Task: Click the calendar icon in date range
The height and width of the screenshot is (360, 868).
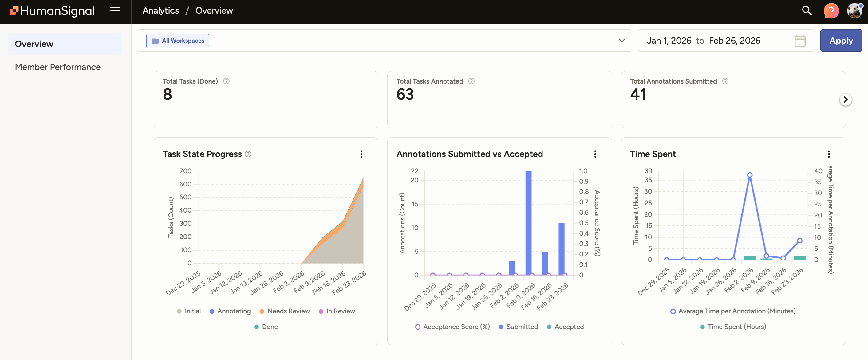Action: click(x=799, y=41)
